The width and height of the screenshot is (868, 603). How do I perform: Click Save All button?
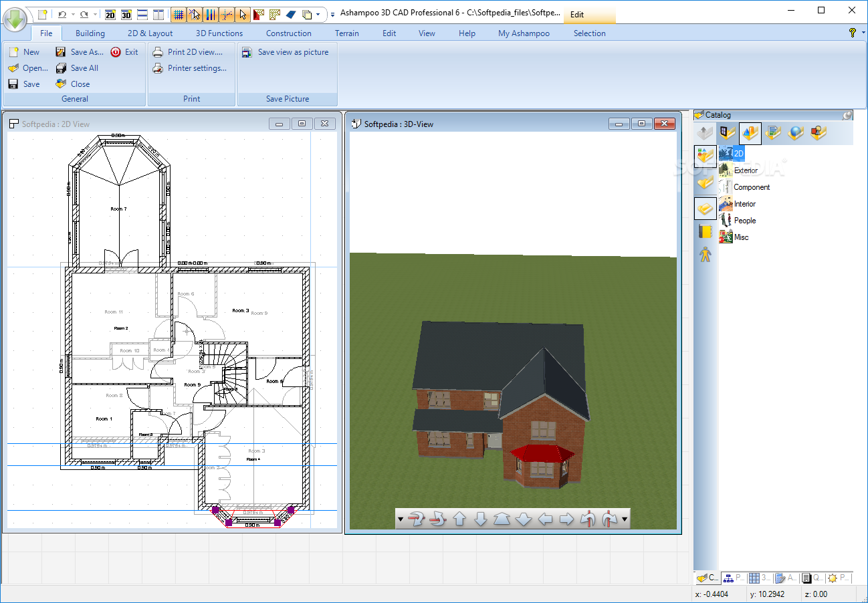click(77, 68)
